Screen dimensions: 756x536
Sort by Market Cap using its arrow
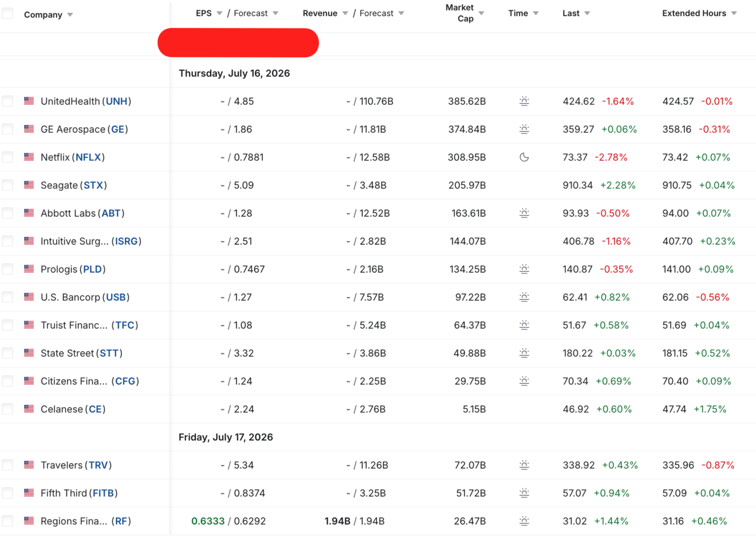pos(481,13)
